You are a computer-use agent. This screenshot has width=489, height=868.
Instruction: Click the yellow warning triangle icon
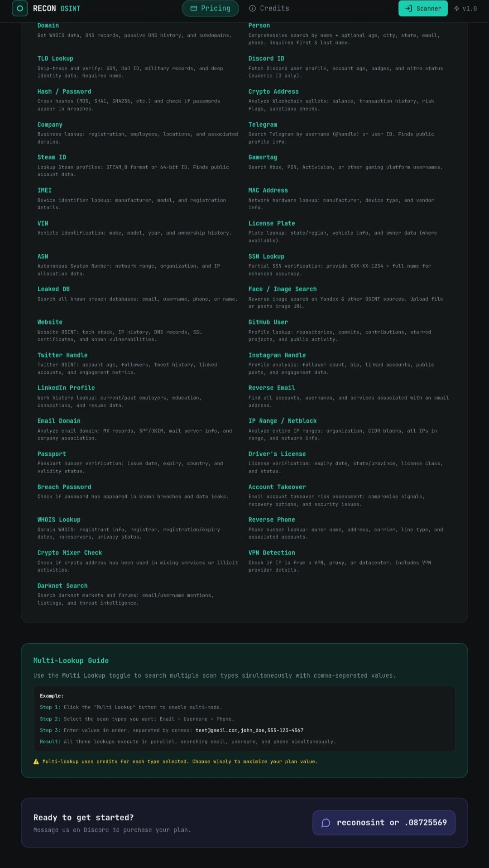coord(36,762)
